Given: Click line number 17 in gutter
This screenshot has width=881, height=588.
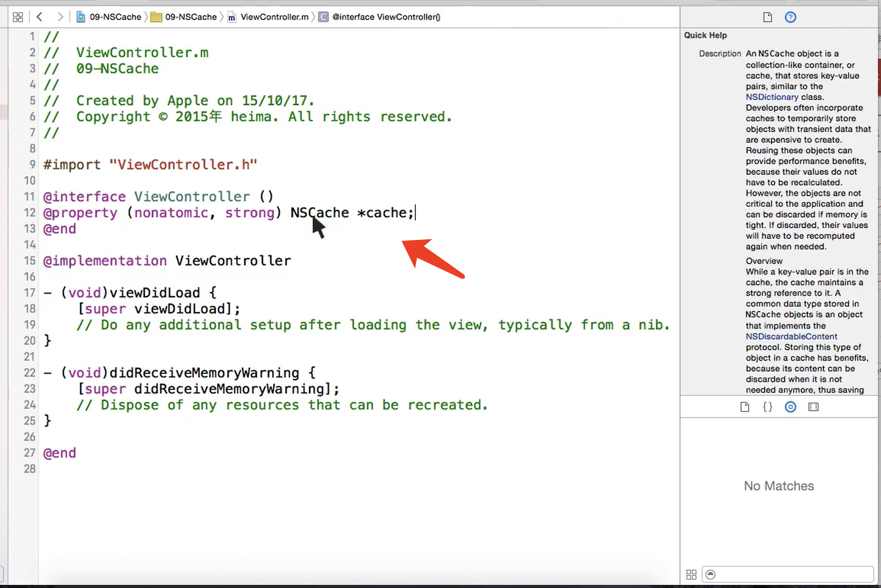Looking at the screenshot, I should coord(29,293).
